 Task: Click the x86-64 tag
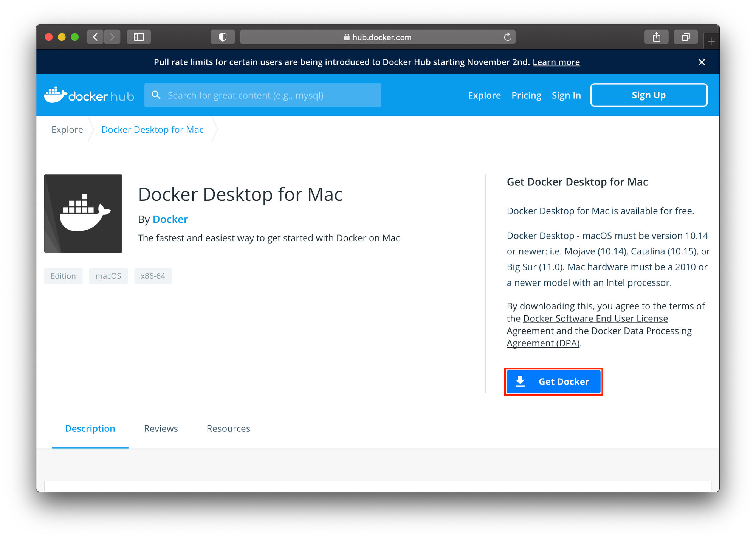click(153, 276)
